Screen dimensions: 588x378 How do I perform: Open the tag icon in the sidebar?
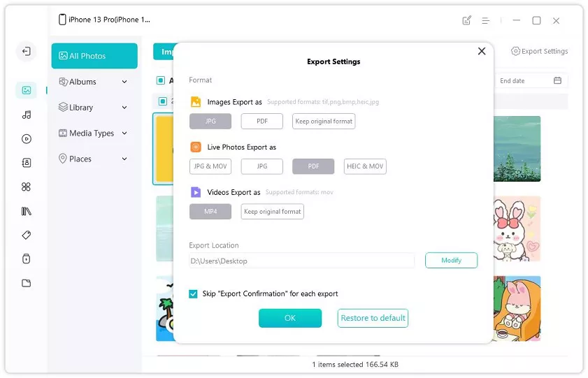point(27,235)
